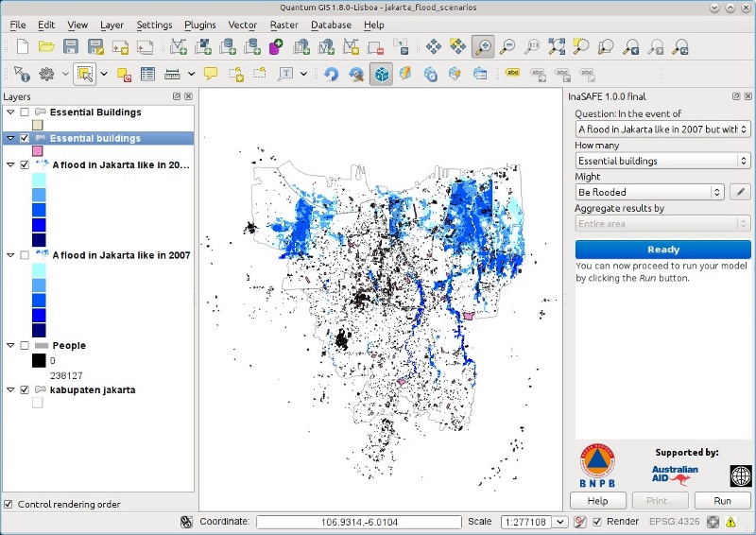This screenshot has height=535, width=756.
Task: Toggle the coordinate extents icon in status bar
Action: [x=186, y=522]
